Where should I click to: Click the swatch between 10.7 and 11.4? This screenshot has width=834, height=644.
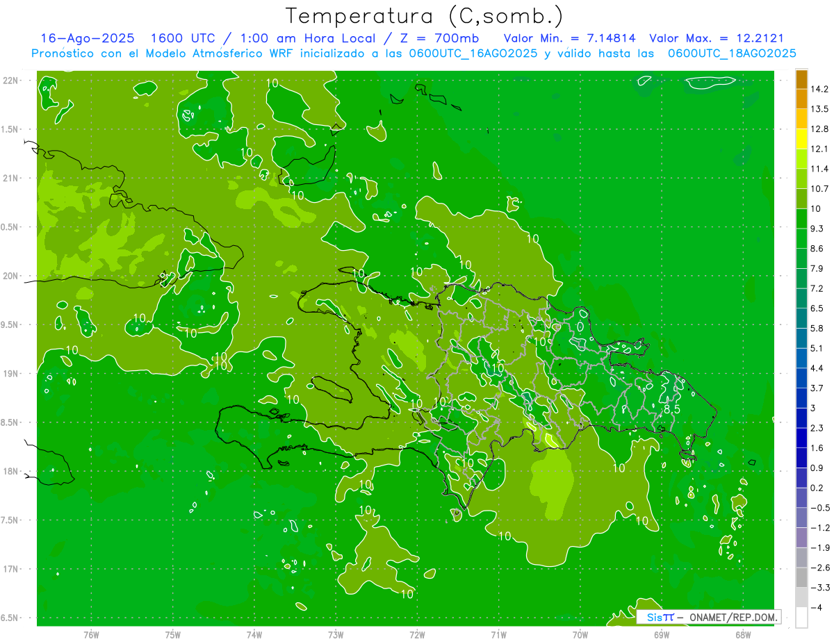point(801,179)
